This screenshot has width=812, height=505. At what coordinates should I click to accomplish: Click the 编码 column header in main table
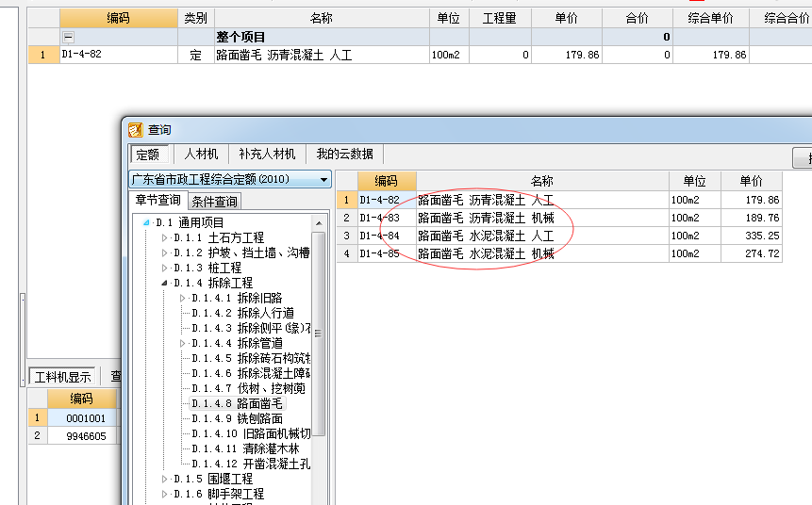coord(119,18)
